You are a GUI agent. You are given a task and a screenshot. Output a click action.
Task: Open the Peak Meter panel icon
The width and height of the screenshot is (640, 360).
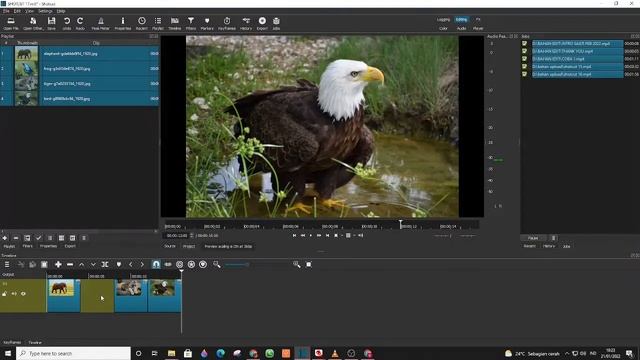click(100, 23)
